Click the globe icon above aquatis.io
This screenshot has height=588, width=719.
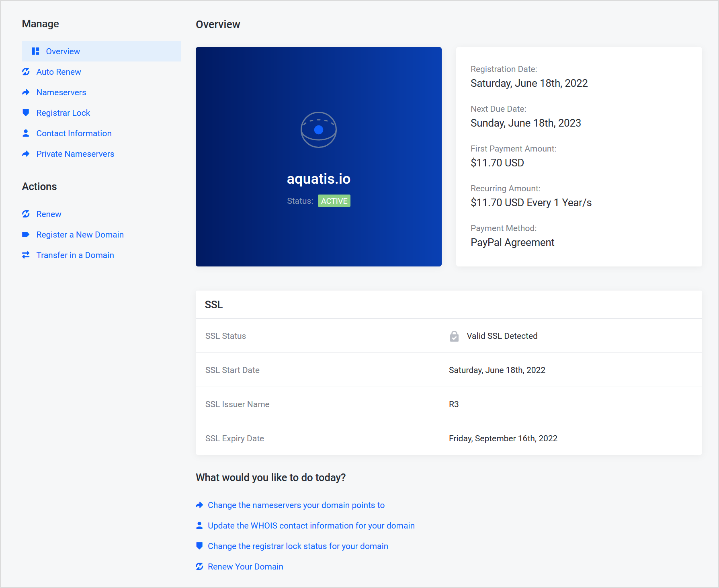click(x=319, y=130)
